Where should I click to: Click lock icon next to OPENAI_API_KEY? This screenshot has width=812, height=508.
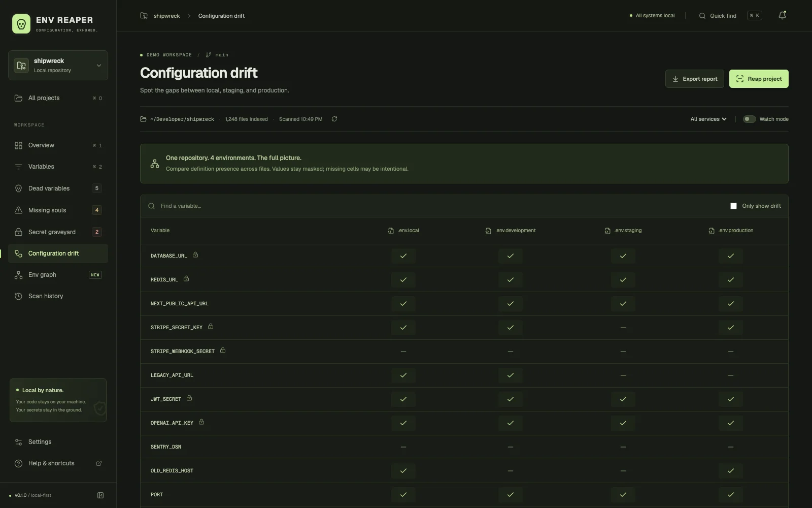pyautogui.click(x=201, y=422)
